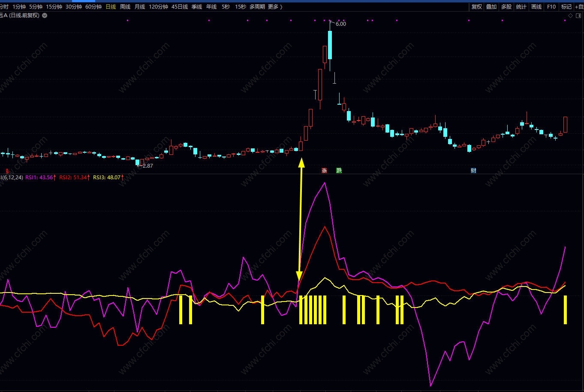584x392 pixels.
Task: Click the 涨 event marker
Action: 325,171
